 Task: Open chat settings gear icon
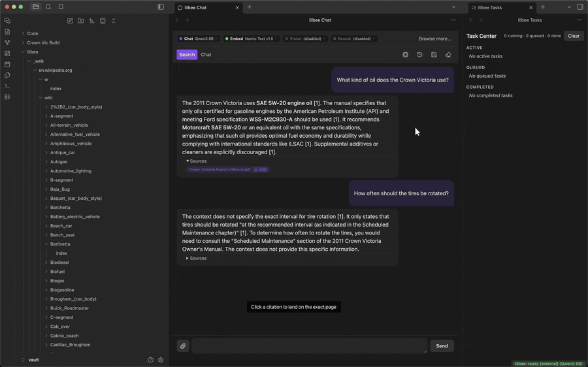pos(405,55)
